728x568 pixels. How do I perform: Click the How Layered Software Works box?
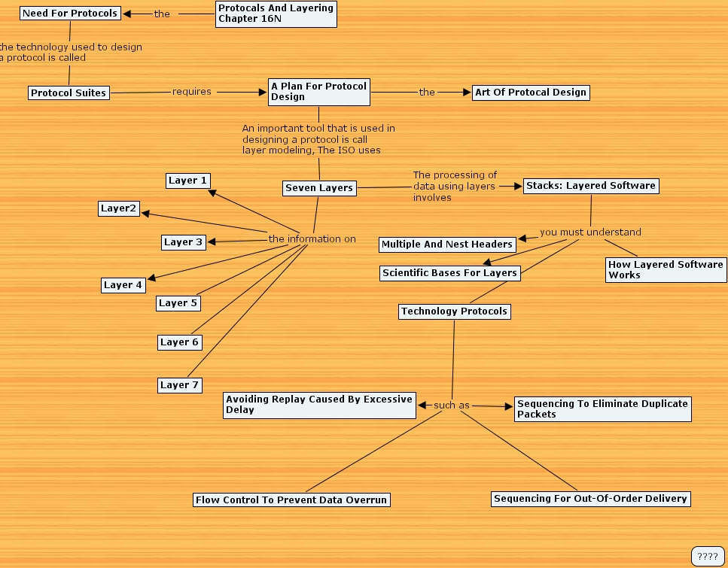(666, 269)
